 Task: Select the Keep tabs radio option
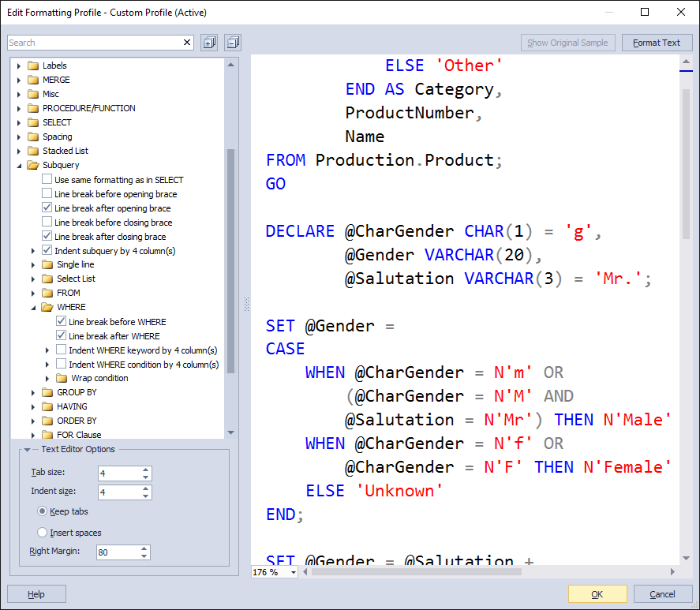pyautogui.click(x=42, y=511)
